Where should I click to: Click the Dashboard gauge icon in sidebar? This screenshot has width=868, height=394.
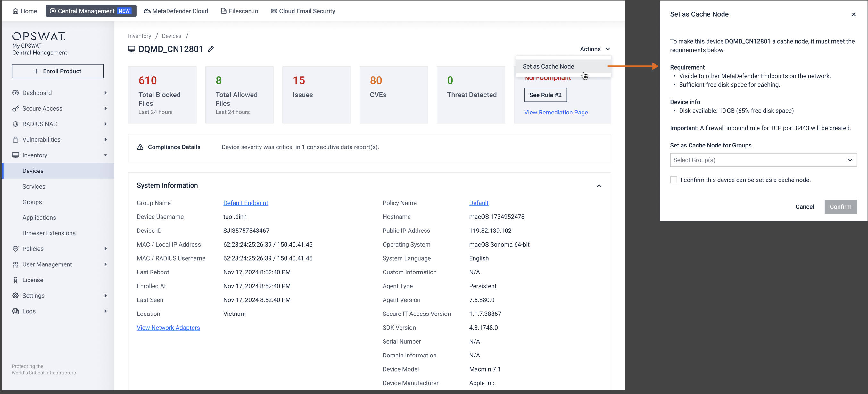(15, 93)
